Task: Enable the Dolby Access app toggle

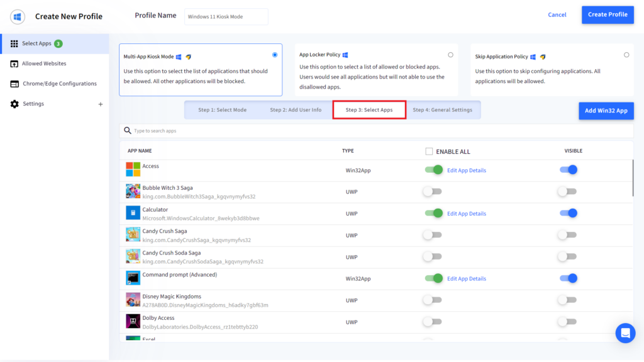Action: (x=433, y=322)
